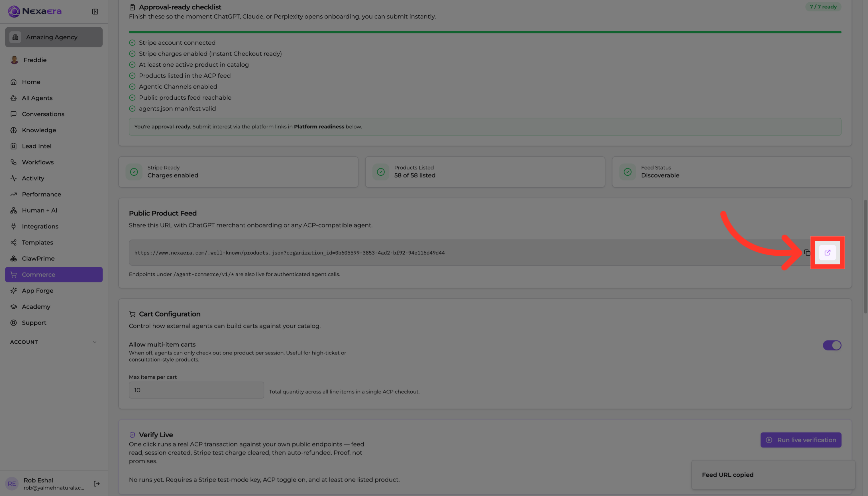Click the Lead Intel icon

click(14, 146)
